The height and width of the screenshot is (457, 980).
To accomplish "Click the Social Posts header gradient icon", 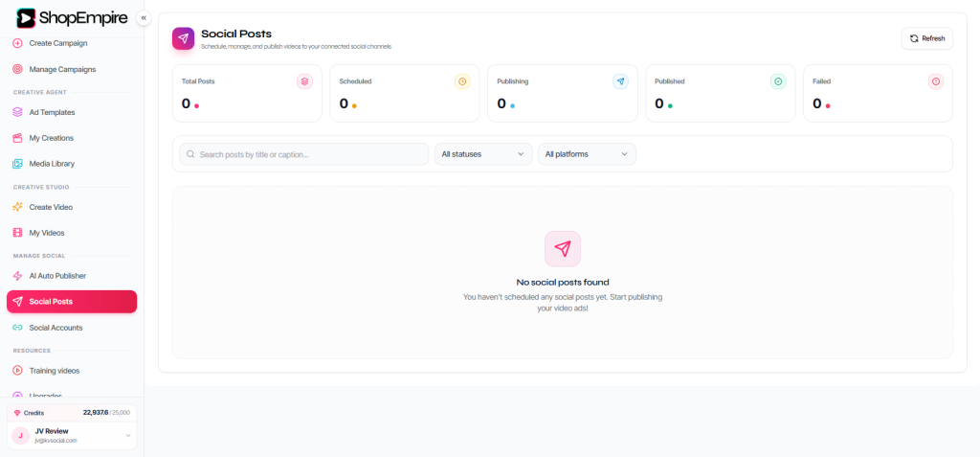I will (183, 38).
